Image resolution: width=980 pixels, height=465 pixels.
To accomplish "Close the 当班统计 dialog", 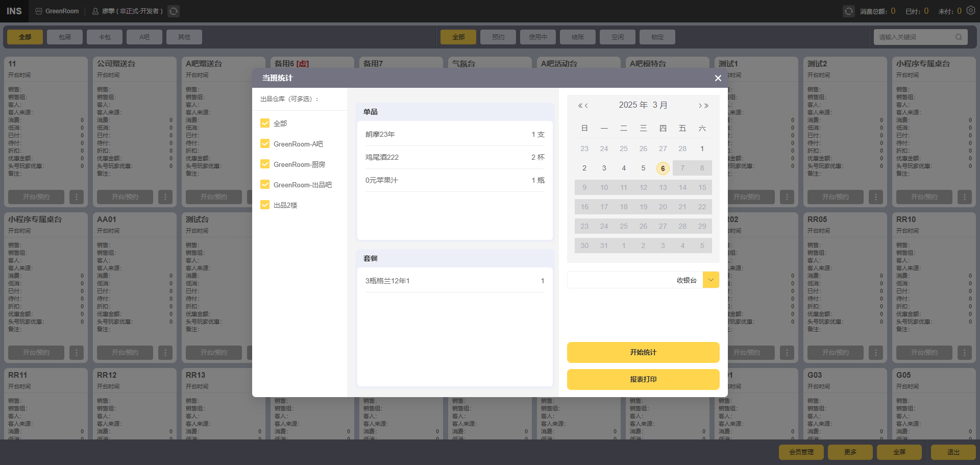I will (718, 78).
